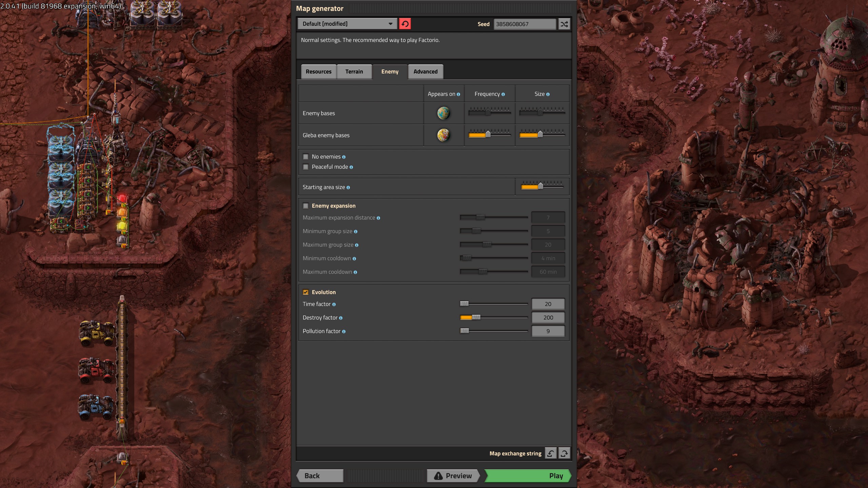Click info icon for Minimum group size
868x488 pixels.
point(356,231)
